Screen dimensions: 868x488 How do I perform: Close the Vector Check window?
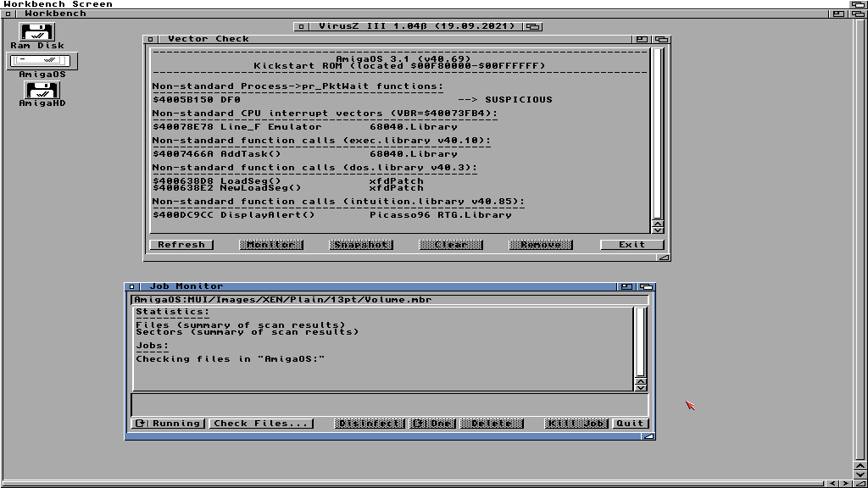point(150,39)
